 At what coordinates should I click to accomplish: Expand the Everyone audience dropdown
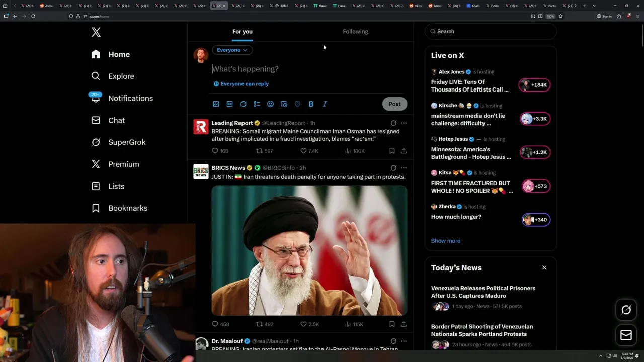pos(232,50)
